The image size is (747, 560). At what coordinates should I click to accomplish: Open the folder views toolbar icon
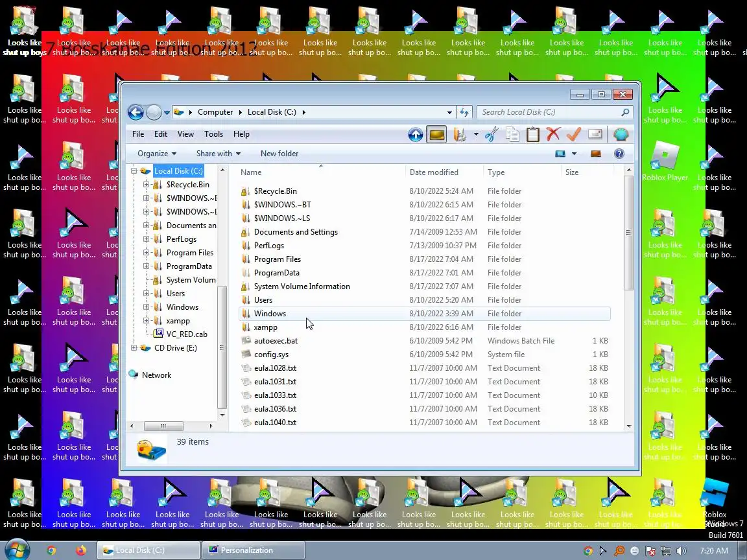pyautogui.click(x=460, y=135)
